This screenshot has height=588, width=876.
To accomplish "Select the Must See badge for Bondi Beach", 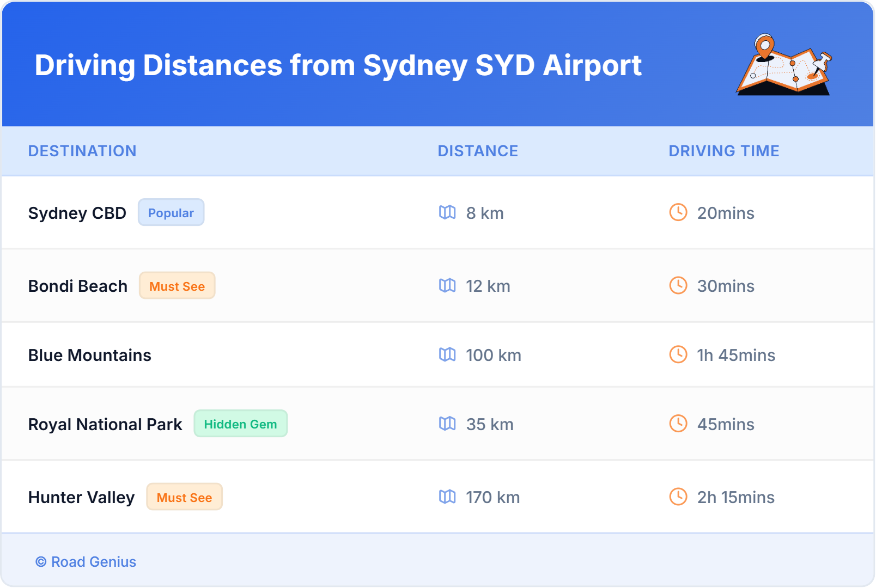I will tap(177, 286).
